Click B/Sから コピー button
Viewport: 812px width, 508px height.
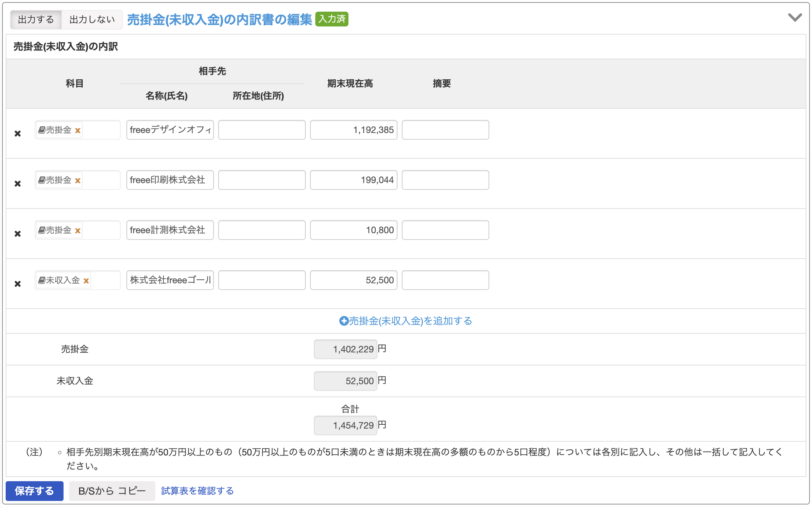coord(112,491)
